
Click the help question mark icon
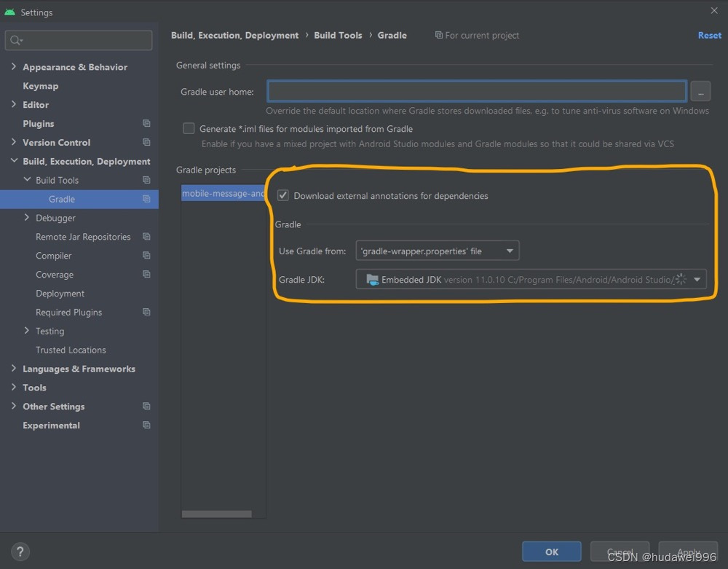click(19, 552)
